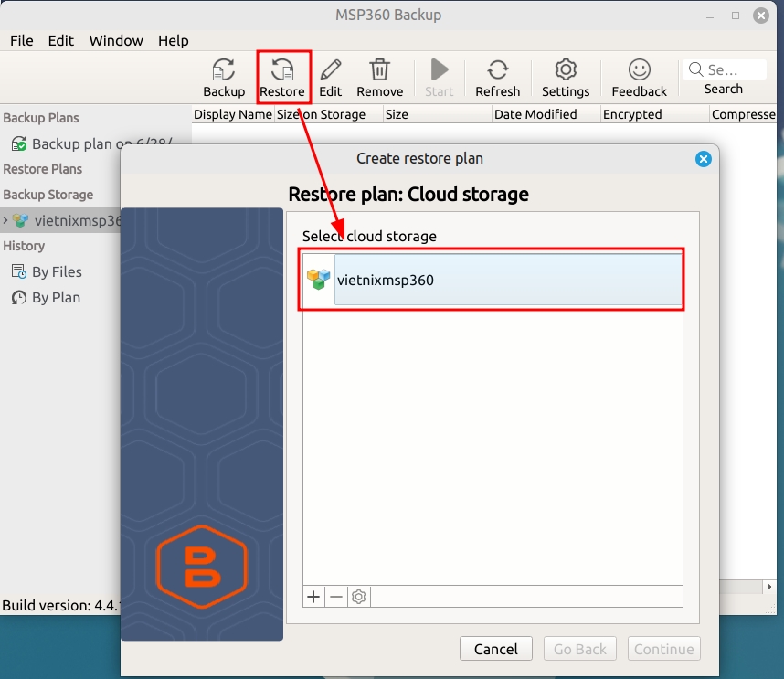
Task: Click the scrollbar right arrow in main window
Action: click(769, 587)
